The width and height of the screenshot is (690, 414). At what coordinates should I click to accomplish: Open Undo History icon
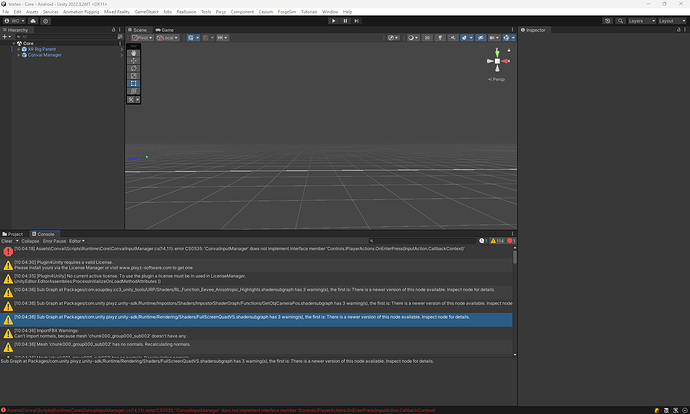[608, 21]
